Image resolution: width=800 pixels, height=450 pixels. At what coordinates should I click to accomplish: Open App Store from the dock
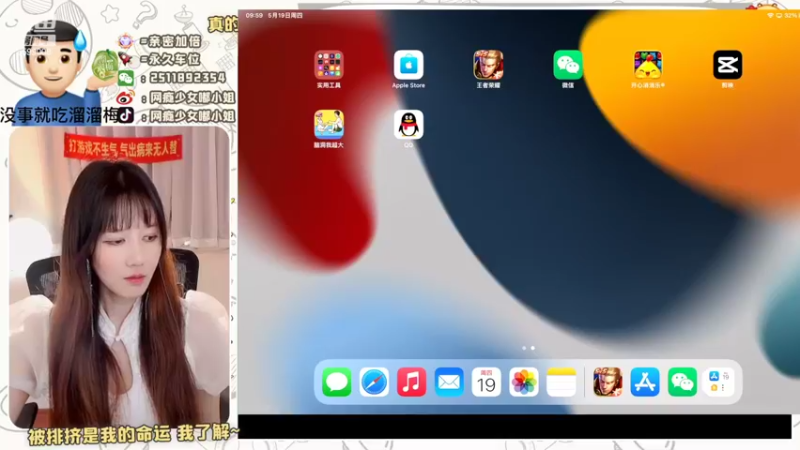(x=645, y=382)
